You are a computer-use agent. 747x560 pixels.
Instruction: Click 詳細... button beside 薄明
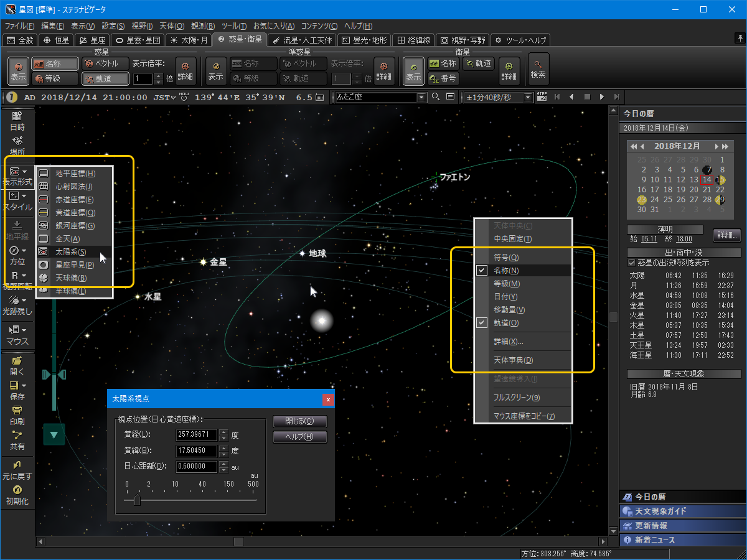point(726,235)
